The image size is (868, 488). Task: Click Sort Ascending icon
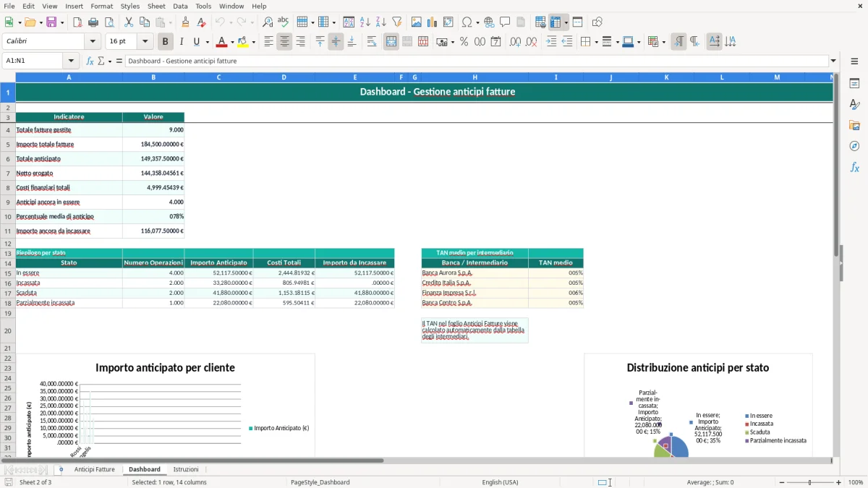click(x=365, y=22)
